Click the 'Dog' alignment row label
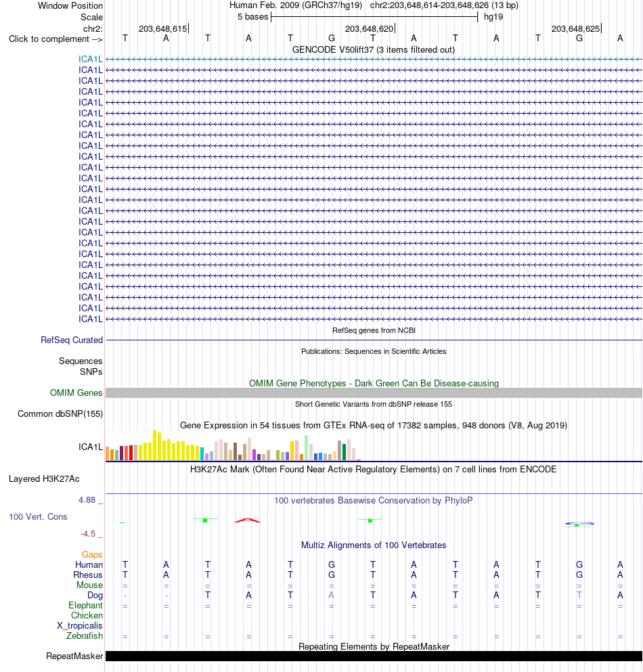The image size is (643, 672). 95,596
